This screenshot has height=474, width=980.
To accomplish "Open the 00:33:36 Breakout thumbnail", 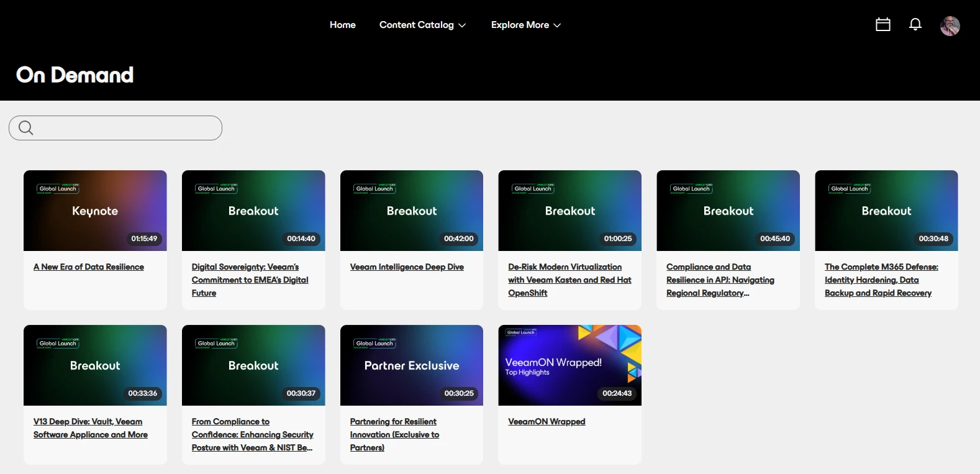I will point(95,365).
